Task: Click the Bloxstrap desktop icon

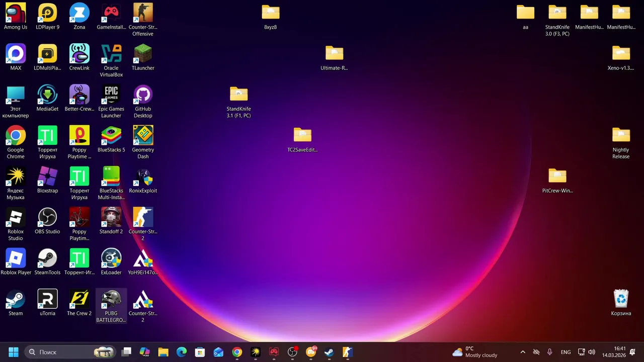Action: point(47,180)
